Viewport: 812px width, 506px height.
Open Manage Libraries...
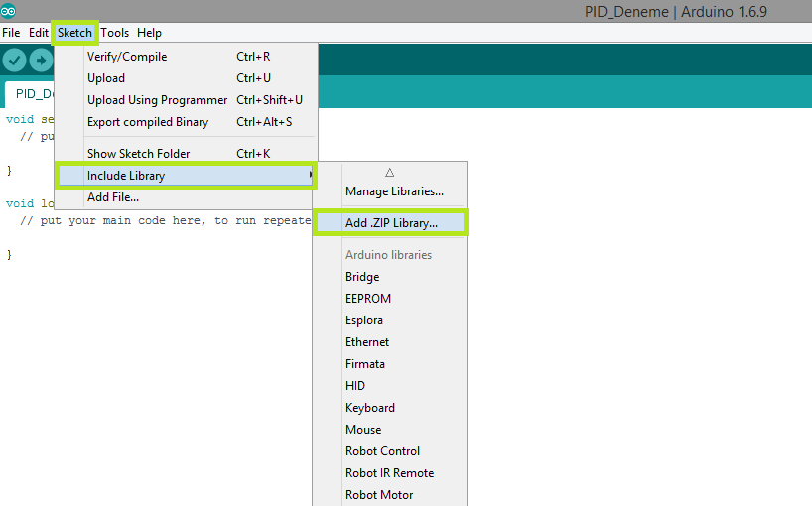tap(390, 191)
